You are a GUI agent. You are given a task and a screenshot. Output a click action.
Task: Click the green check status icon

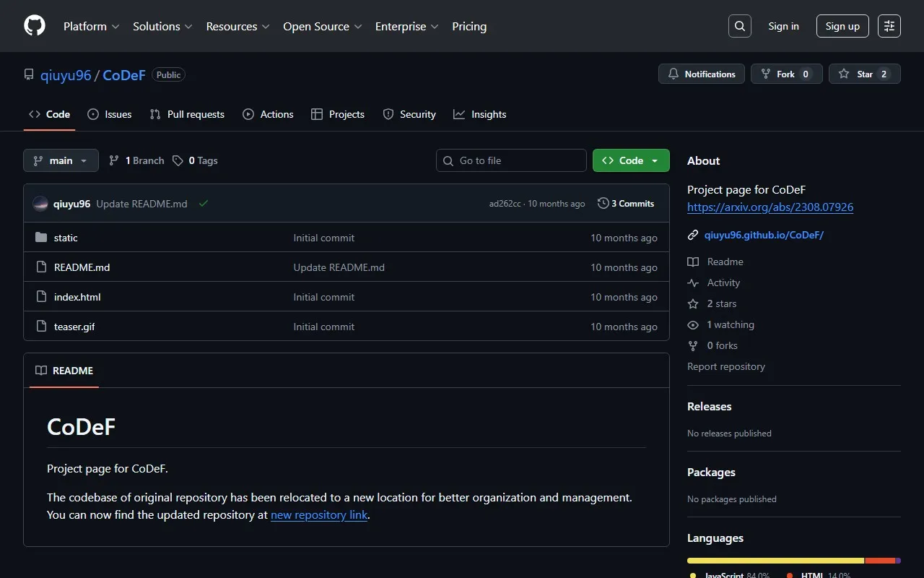point(204,204)
